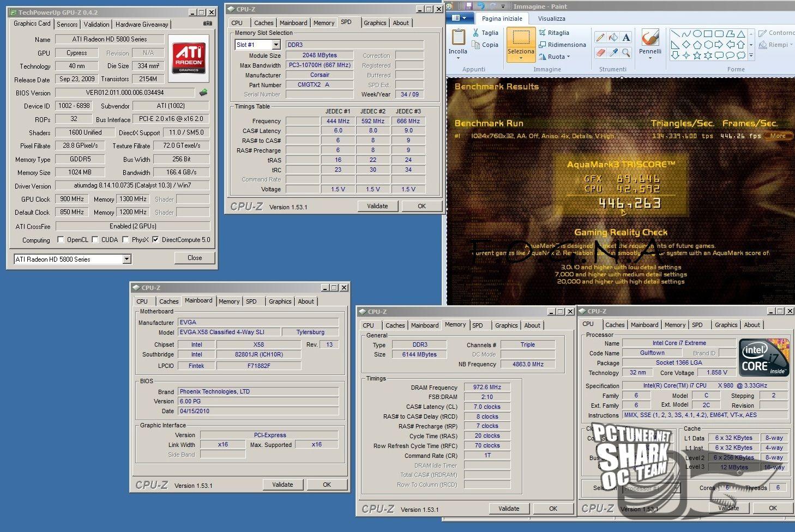Click shapes gallery scroll-down arrow

pyautogui.click(x=751, y=45)
